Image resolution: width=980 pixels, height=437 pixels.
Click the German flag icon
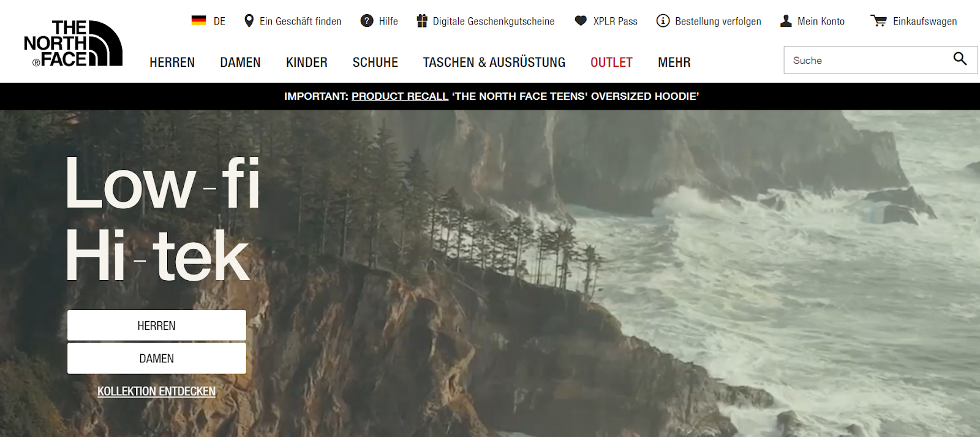pos(198,21)
